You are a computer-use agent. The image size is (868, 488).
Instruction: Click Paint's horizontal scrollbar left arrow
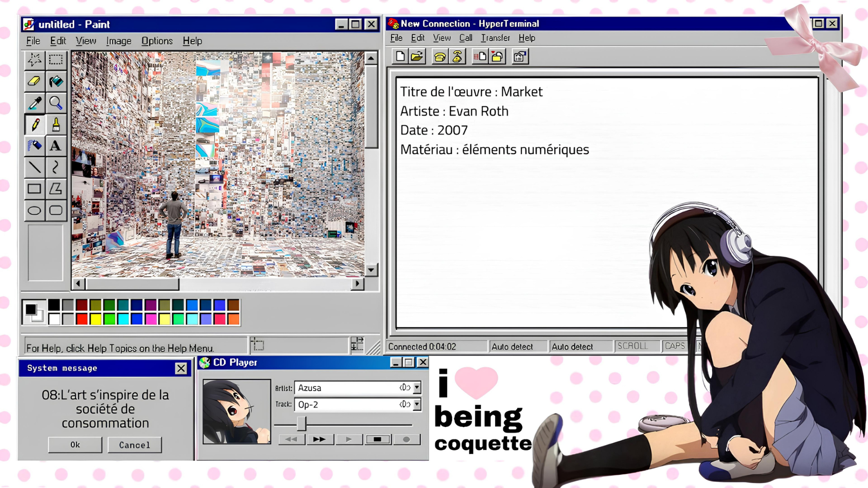[78, 284]
